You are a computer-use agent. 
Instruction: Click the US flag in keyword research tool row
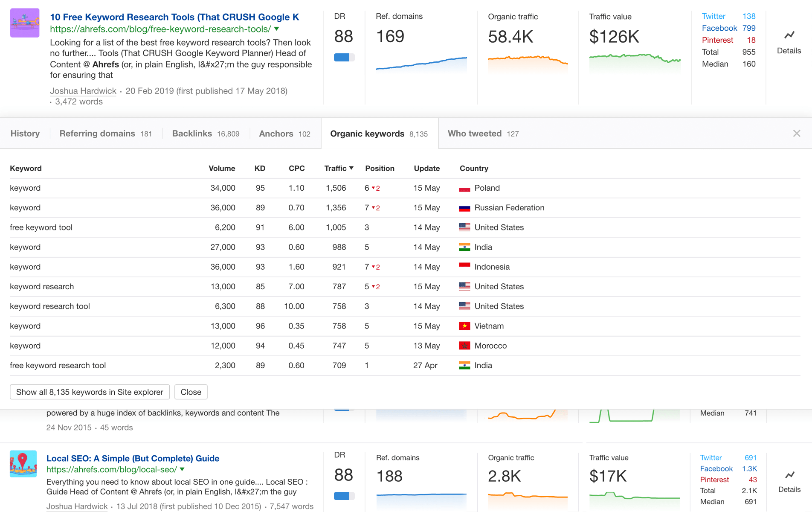click(464, 306)
